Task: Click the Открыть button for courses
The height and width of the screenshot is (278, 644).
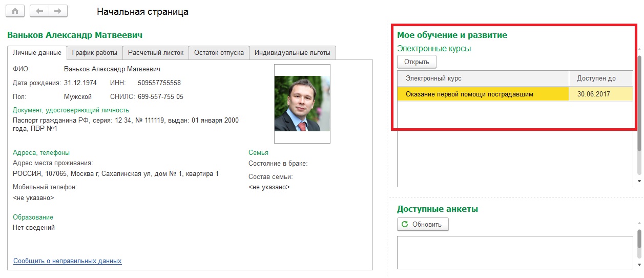Action: [x=417, y=62]
